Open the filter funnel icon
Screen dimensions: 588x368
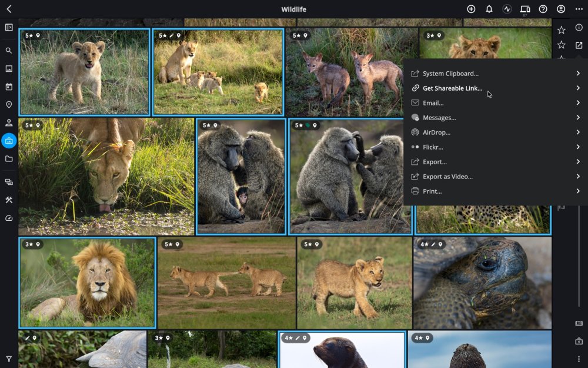(9, 359)
